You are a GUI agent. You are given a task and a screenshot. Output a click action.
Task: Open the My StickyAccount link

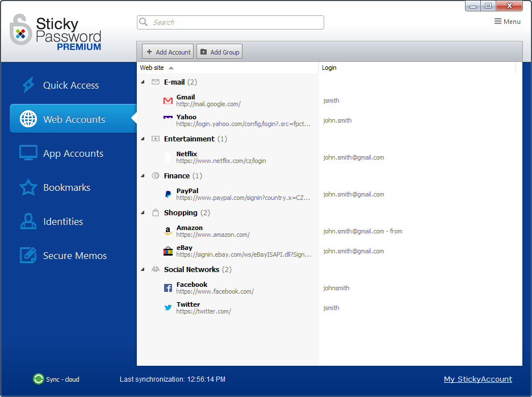pos(477,379)
